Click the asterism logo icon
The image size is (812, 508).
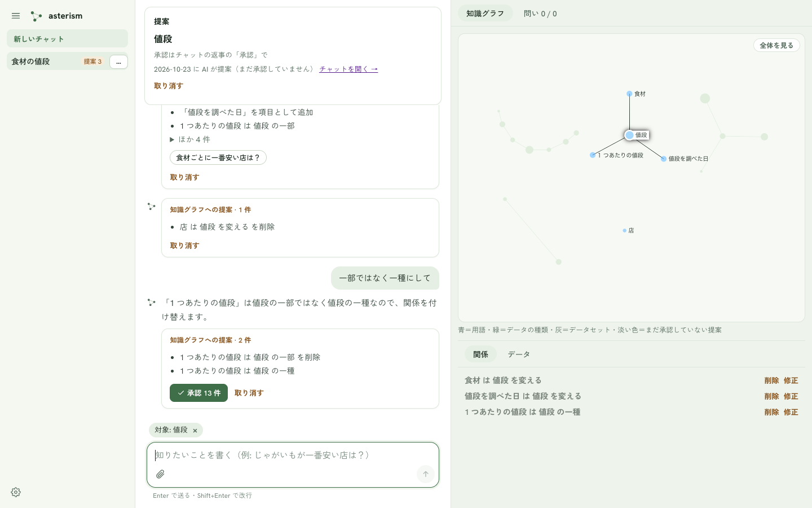click(36, 16)
